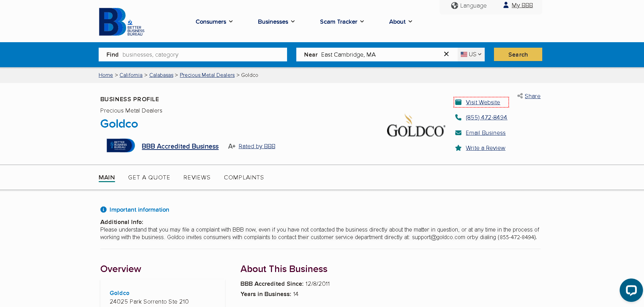Click the phone icon beside the number
The image size is (644, 307).
coord(458,117)
